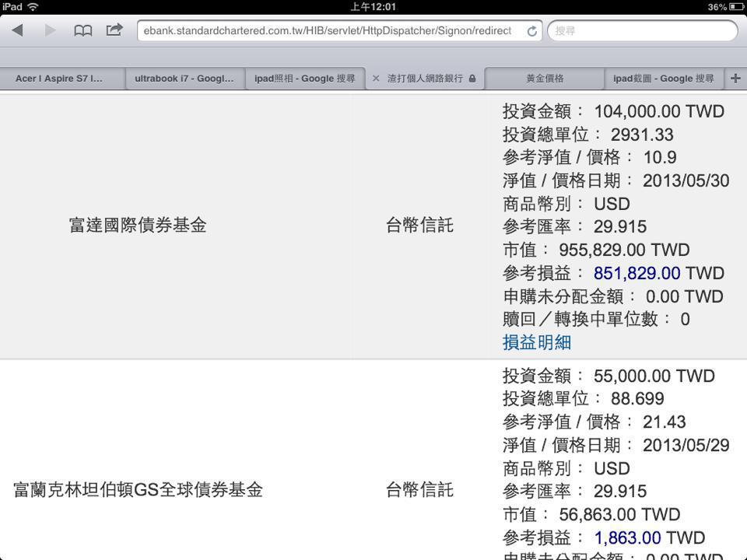Tap the battery indicator in the status bar
Screen dimensions: 747x560
click(x=737, y=7)
